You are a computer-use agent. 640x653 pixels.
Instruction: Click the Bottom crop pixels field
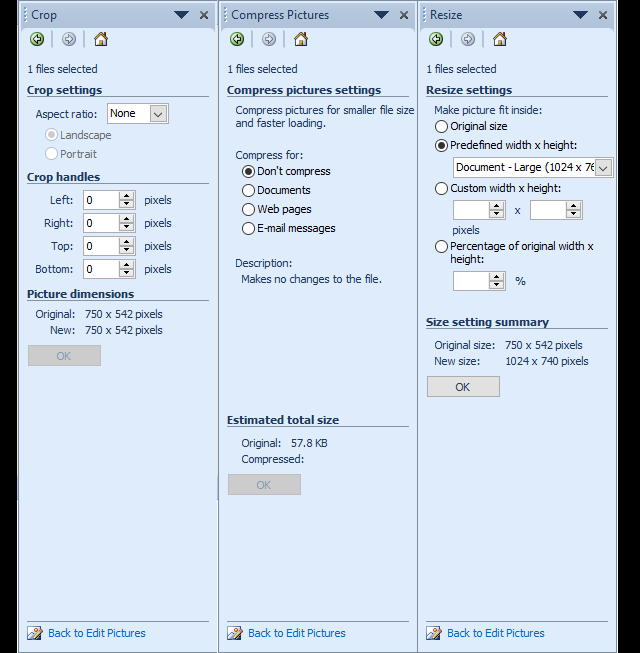tap(101, 269)
